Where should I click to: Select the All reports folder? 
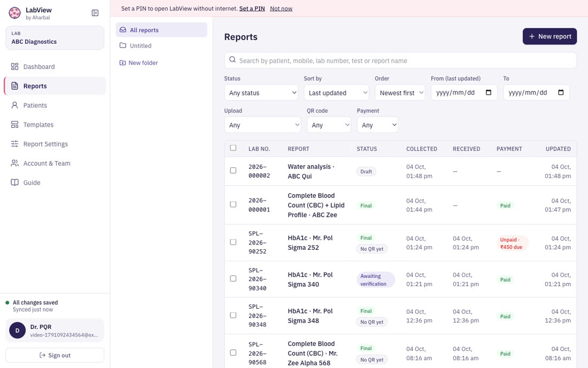coord(161,29)
